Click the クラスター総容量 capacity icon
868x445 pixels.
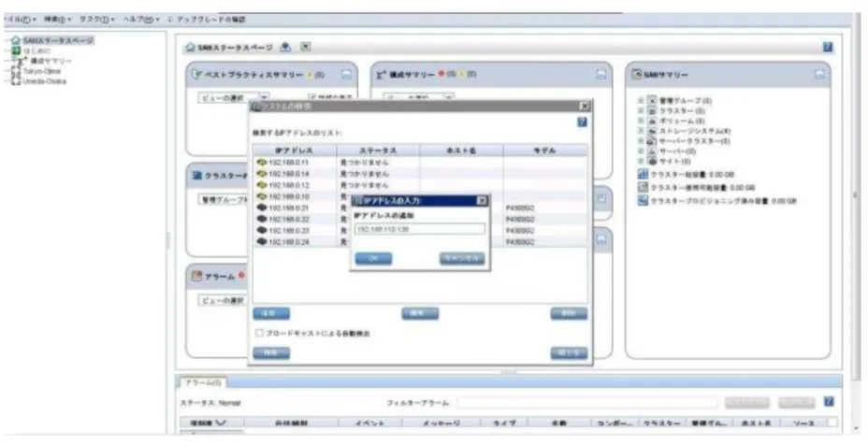[643, 174]
